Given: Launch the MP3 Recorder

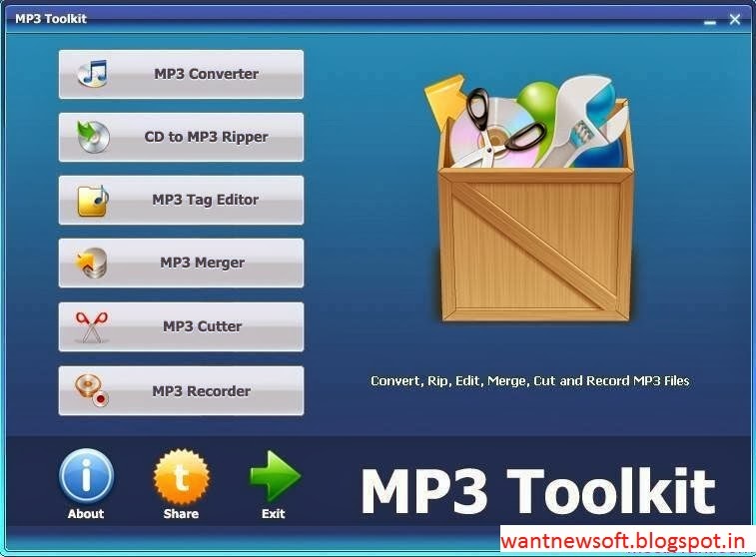Looking at the screenshot, I should (182, 390).
